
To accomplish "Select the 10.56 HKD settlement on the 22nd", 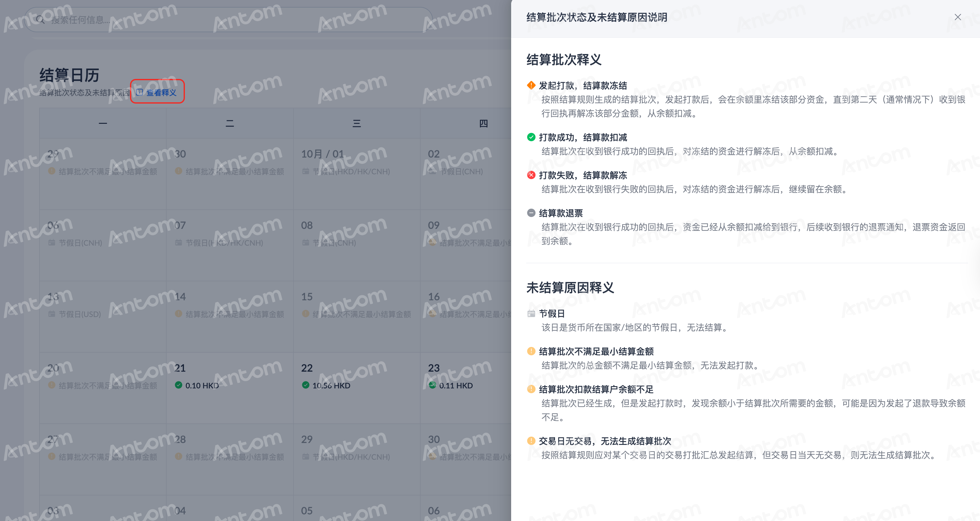I will click(331, 386).
